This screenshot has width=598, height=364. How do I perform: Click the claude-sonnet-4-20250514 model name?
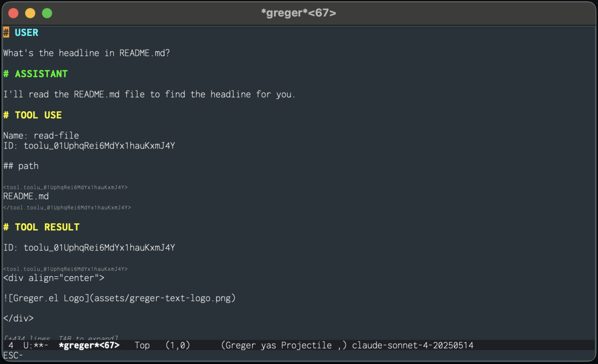pyautogui.click(x=412, y=345)
